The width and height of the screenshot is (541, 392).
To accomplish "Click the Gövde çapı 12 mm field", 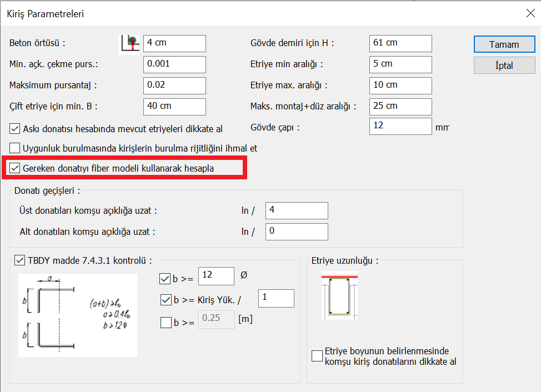I will point(400,127).
